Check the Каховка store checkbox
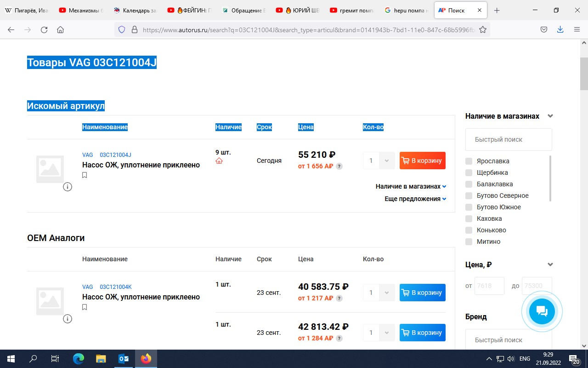Viewport: 588px width, 368px height. tap(469, 218)
